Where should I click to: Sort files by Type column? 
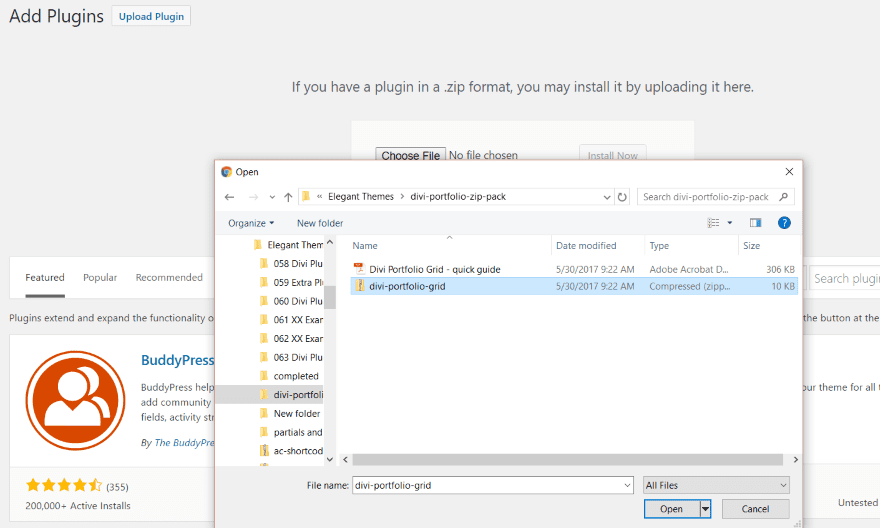pos(659,246)
